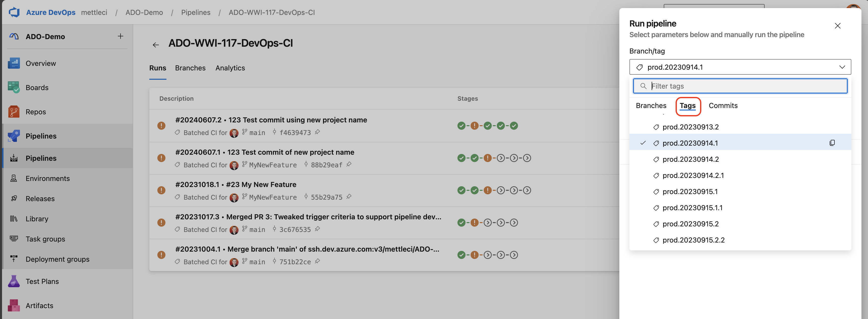Click the Azure DevOps logo icon
Image resolution: width=868 pixels, height=319 pixels.
coord(14,12)
